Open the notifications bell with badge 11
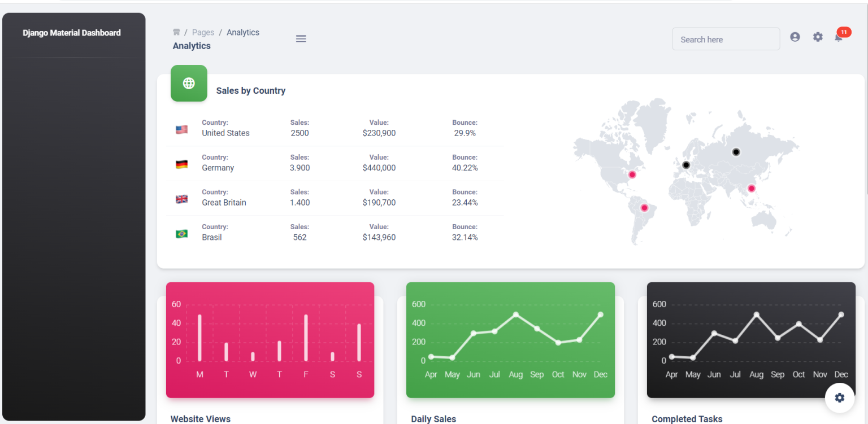 [x=839, y=38]
